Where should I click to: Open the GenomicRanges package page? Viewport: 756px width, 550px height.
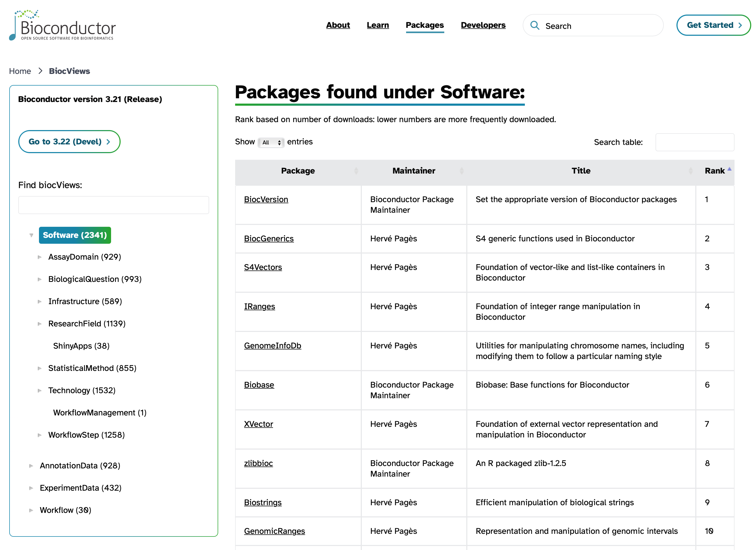274,531
